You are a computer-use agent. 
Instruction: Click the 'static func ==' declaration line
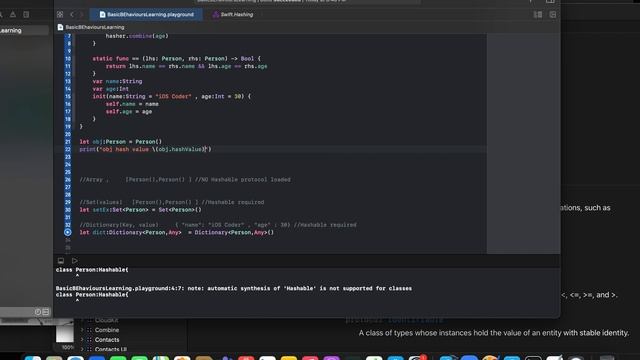coord(176,58)
